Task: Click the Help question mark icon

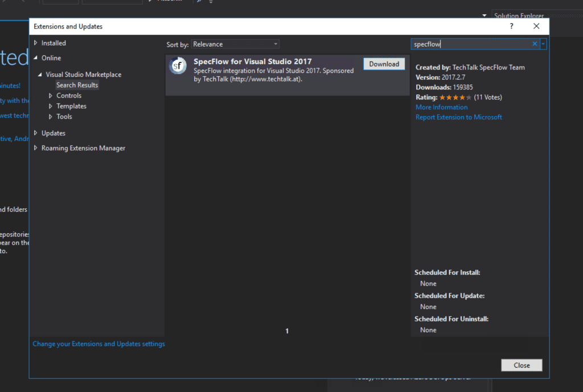Action: pos(511,26)
